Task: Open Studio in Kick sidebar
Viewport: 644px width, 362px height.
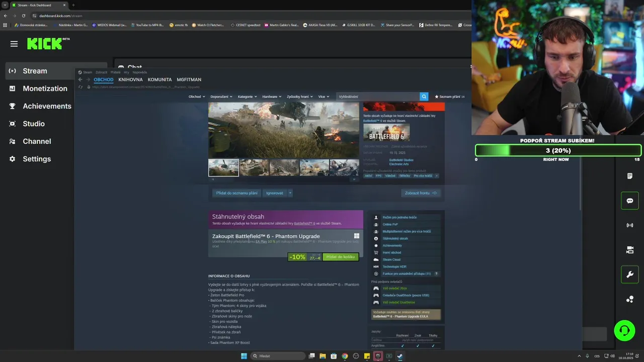Action: [x=34, y=124]
